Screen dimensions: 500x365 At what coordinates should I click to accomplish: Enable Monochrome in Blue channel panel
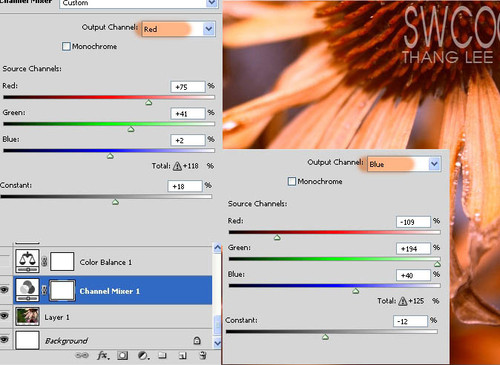coord(292,181)
